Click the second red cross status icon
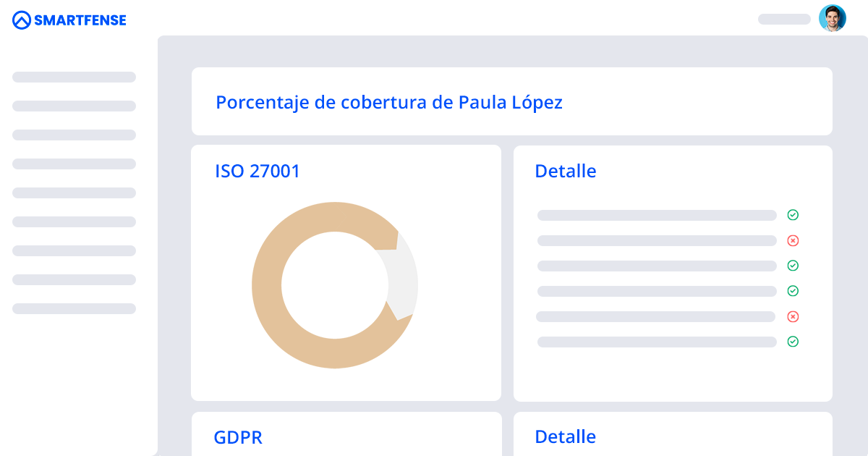Screen dimensions: 868x456 click(793, 316)
